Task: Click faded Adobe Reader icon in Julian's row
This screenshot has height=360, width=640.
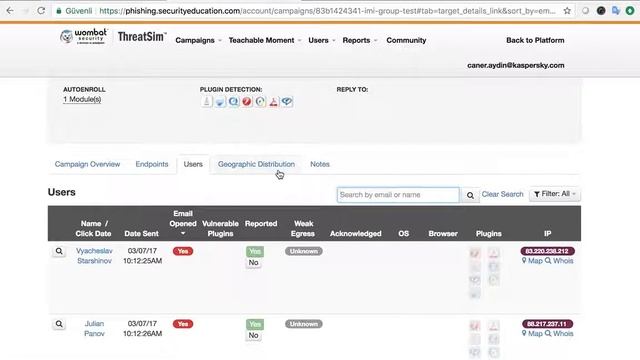Action: coord(493,326)
